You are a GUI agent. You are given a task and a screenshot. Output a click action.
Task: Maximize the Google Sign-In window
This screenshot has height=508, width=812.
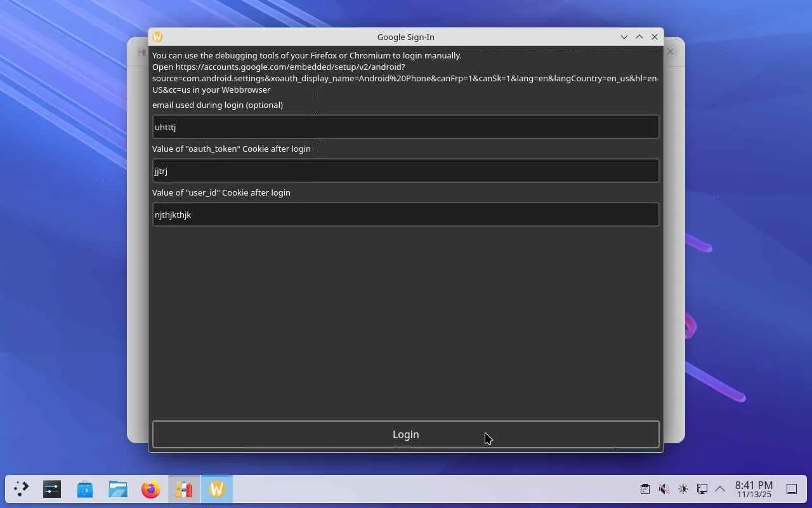tap(639, 37)
